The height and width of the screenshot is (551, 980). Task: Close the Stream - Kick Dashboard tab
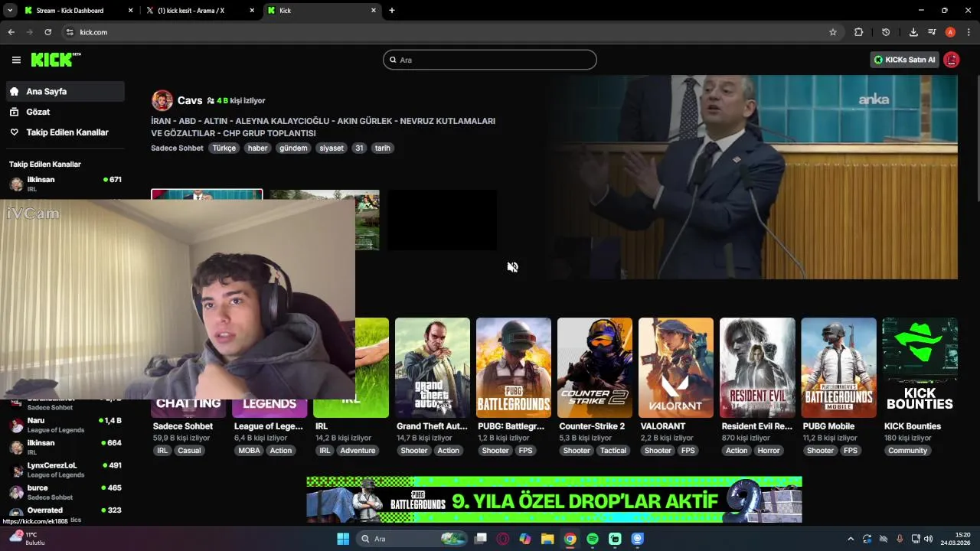point(130,11)
